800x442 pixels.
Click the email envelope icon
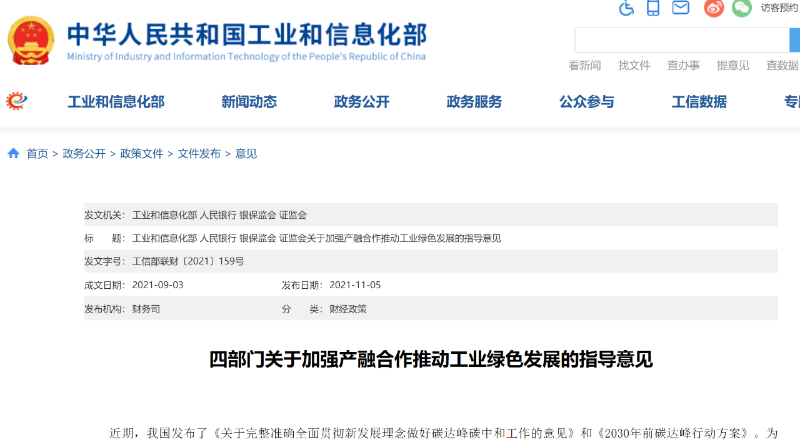coord(681,7)
